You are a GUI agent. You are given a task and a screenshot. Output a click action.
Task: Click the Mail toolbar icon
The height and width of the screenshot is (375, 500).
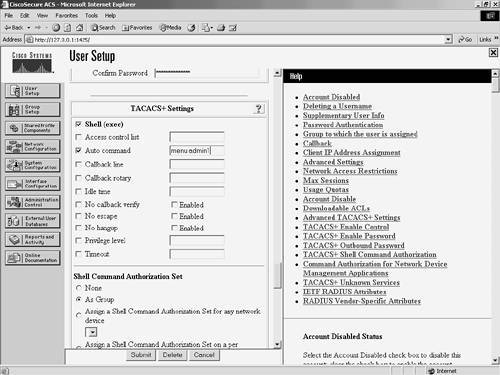pyautogui.click(x=205, y=28)
